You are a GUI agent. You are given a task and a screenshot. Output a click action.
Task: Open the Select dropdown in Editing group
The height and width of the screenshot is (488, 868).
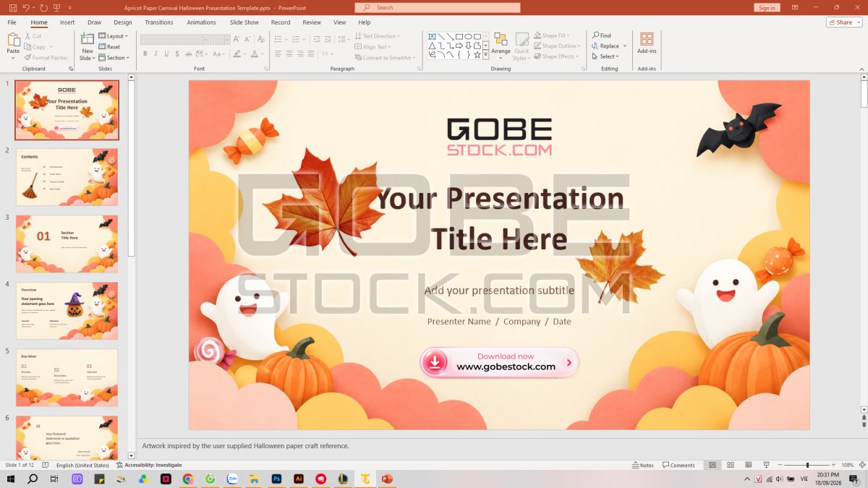click(x=605, y=56)
